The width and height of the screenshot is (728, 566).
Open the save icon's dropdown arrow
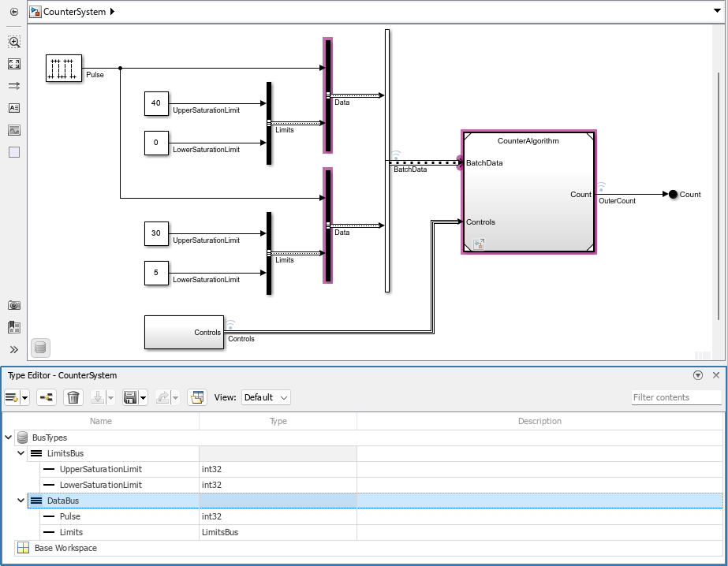[x=143, y=397]
